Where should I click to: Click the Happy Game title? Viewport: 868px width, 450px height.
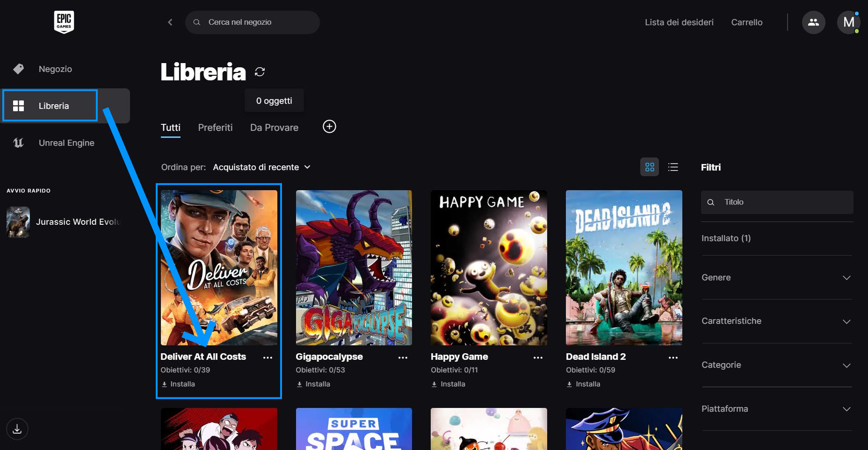459,357
